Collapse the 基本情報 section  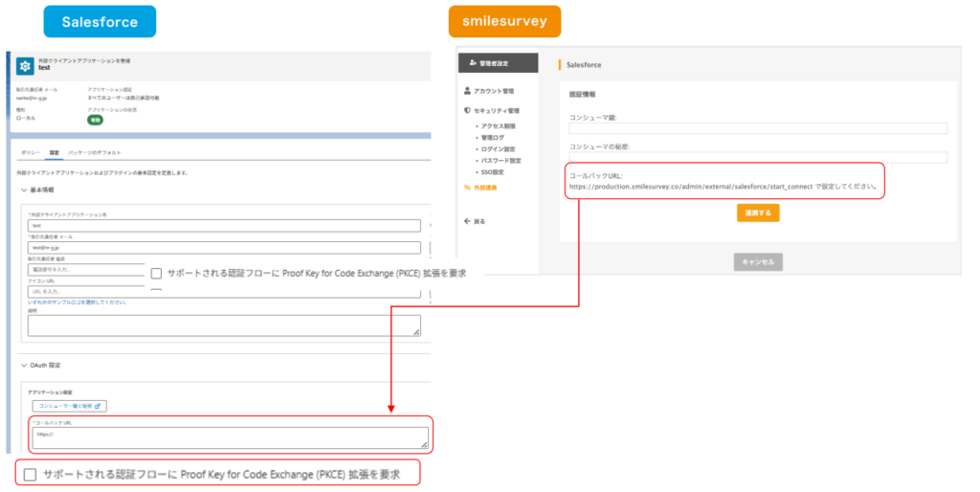pyautogui.click(x=24, y=190)
